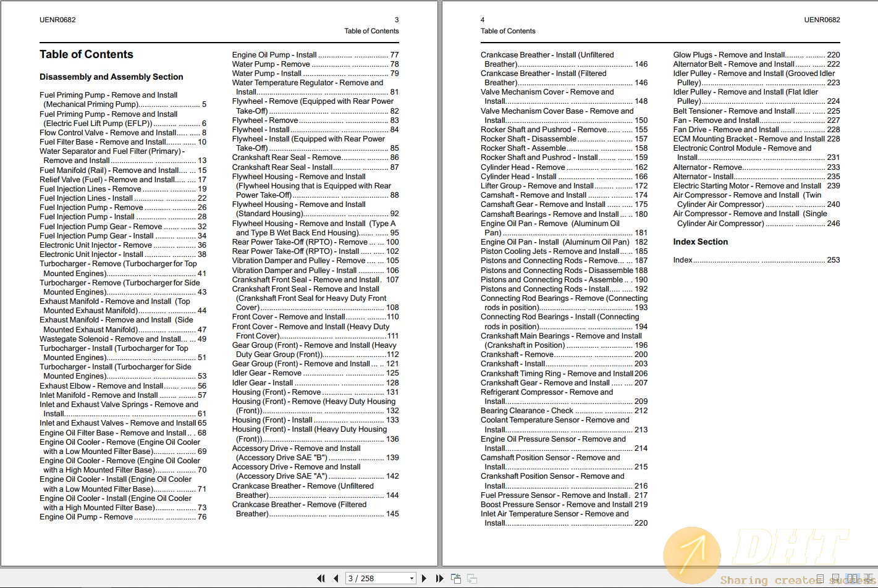Click 'Fan - Remove and Install' entry
The image size is (878, 588).
[x=756, y=120]
